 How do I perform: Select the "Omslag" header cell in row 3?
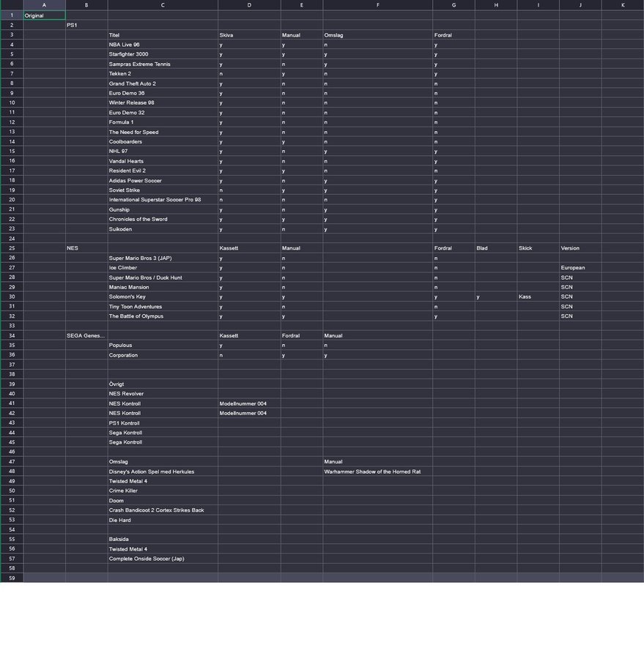(377, 35)
